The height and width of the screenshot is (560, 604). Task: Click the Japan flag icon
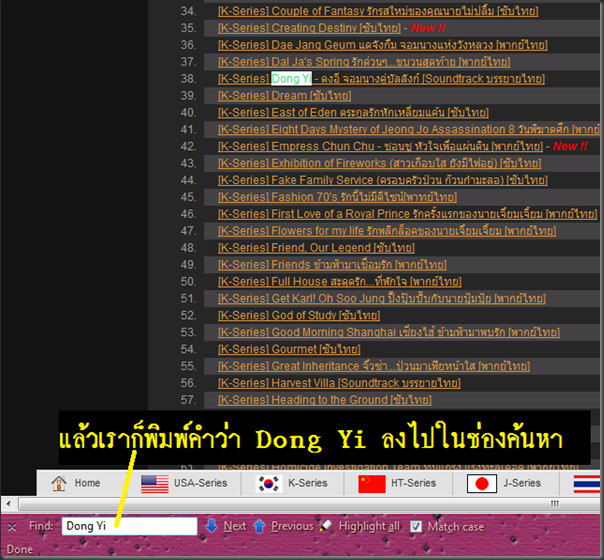tap(482, 483)
